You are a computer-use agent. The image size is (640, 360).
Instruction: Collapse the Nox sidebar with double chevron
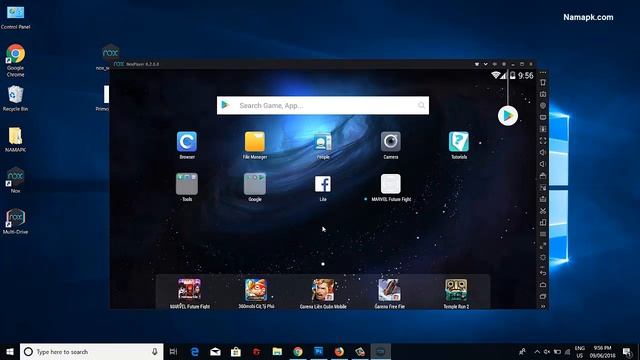pyautogui.click(x=543, y=306)
